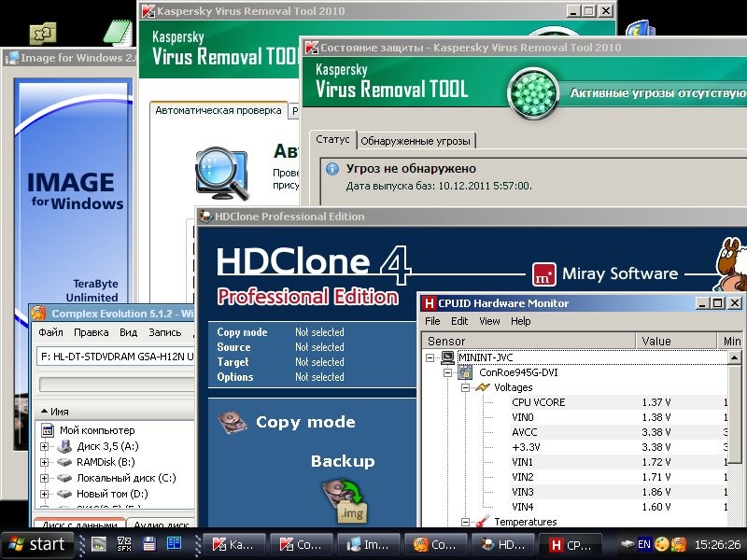Viewport: 747px width, 560px height.
Task: Click the floppy disk quick-launch icon
Action: pyautogui.click(x=149, y=544)
